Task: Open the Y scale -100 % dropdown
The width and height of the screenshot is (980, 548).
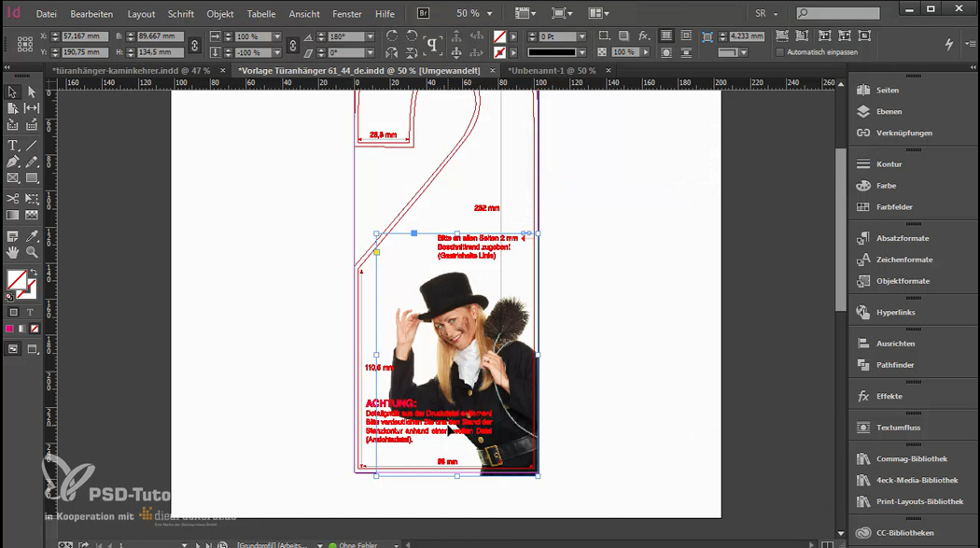Action: click(x=277, y=52)
